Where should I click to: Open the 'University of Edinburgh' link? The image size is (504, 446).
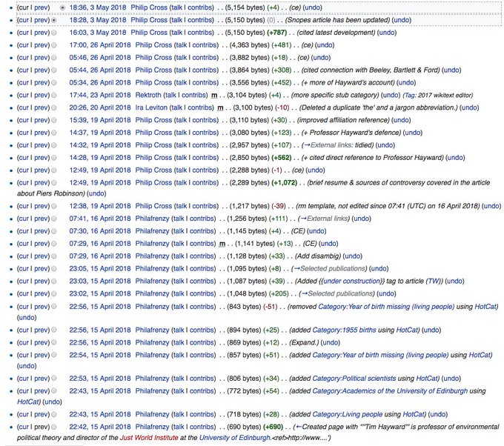tap(235, 438)
